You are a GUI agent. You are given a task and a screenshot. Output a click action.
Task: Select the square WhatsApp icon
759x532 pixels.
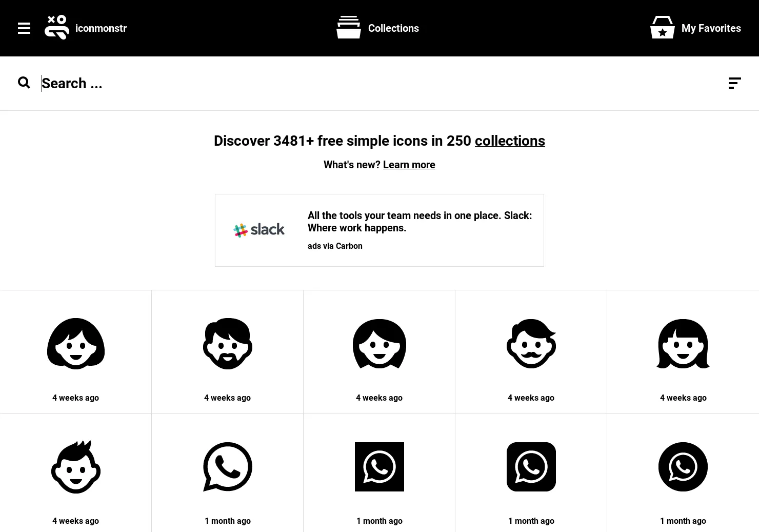[379, 467]
